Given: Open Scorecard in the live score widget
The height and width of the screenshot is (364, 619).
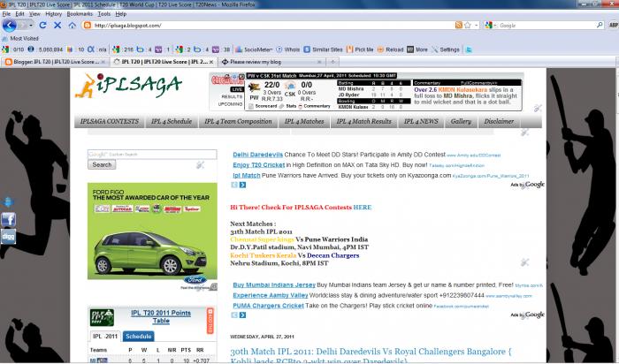Looking at the screenshot, I should (x=263, y=106).
